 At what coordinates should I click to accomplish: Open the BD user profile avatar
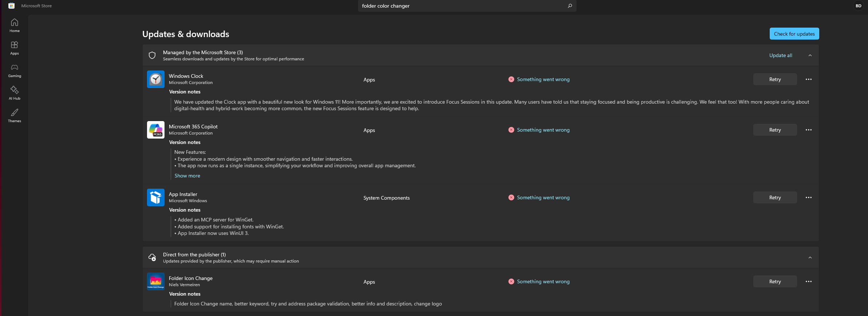(x=859, y=6)
